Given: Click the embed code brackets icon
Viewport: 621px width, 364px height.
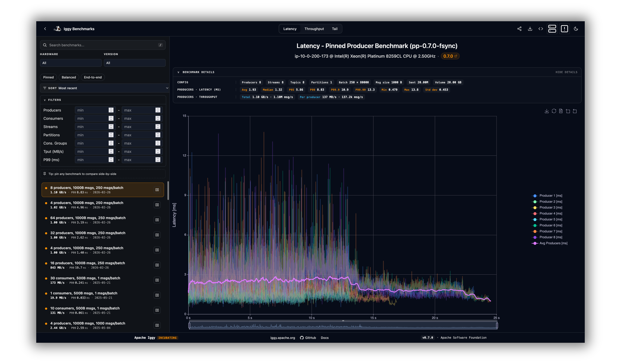Looking at the screenshot, I should (x=541, y=29).
